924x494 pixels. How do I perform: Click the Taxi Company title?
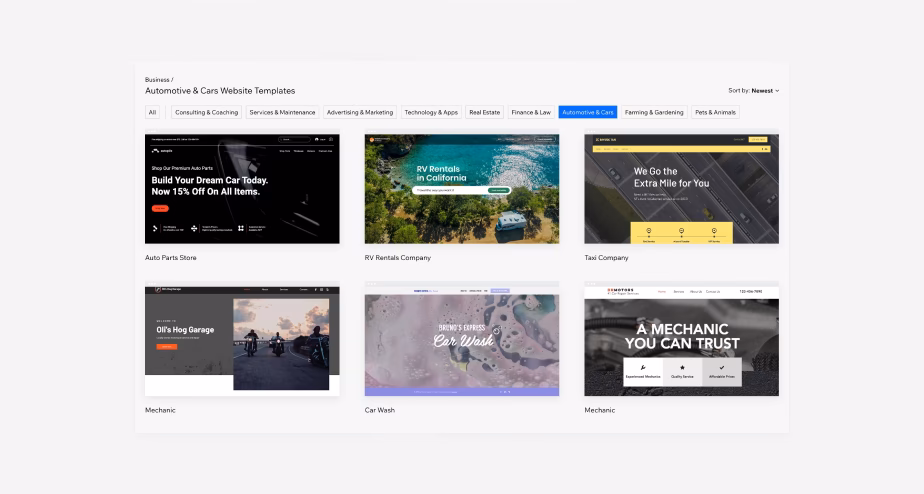[x=606, y=258]
